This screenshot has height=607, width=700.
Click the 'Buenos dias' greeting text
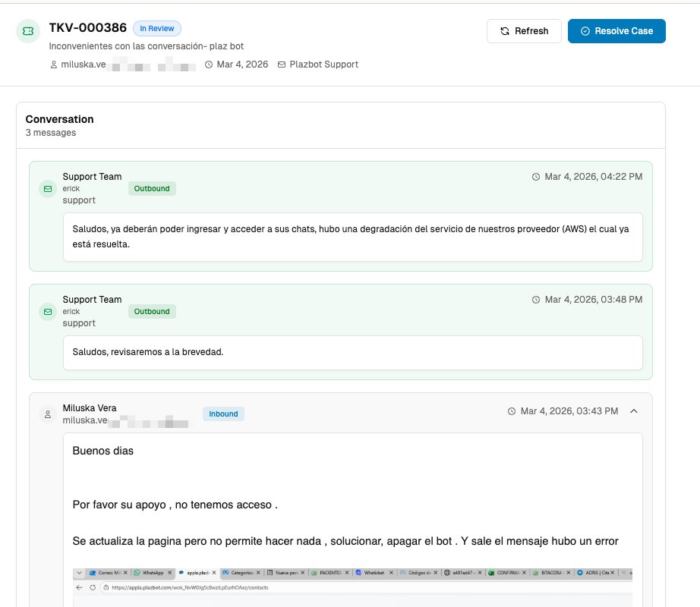(103, 451)
